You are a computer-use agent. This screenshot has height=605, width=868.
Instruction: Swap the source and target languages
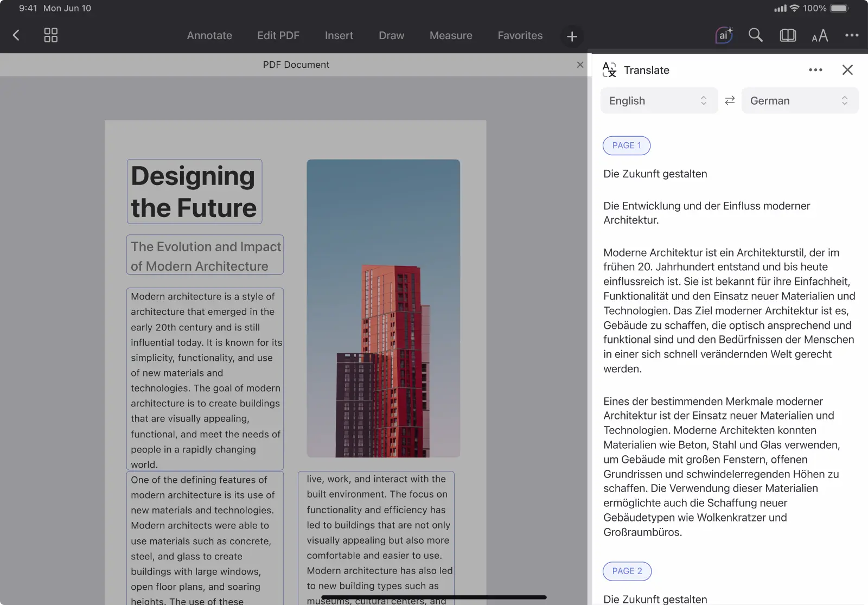pyautogui.click(x=730, y=101)
